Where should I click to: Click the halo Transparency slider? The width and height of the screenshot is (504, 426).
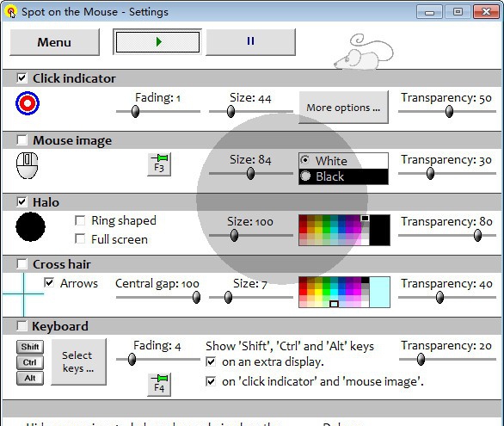point(447,235)
